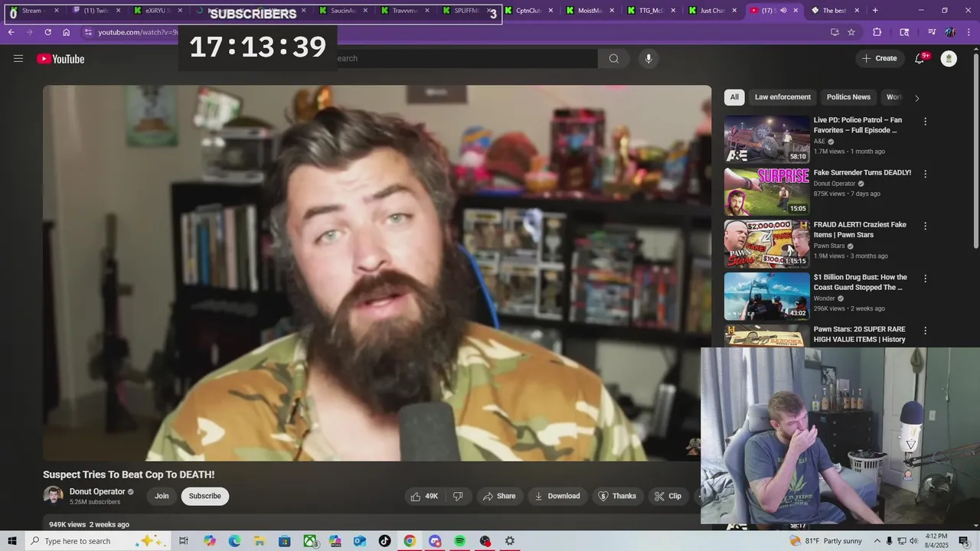Open the YouTube guide hamburger menu
This screenshot has width=980, height=551.
(x=18, y=59)
